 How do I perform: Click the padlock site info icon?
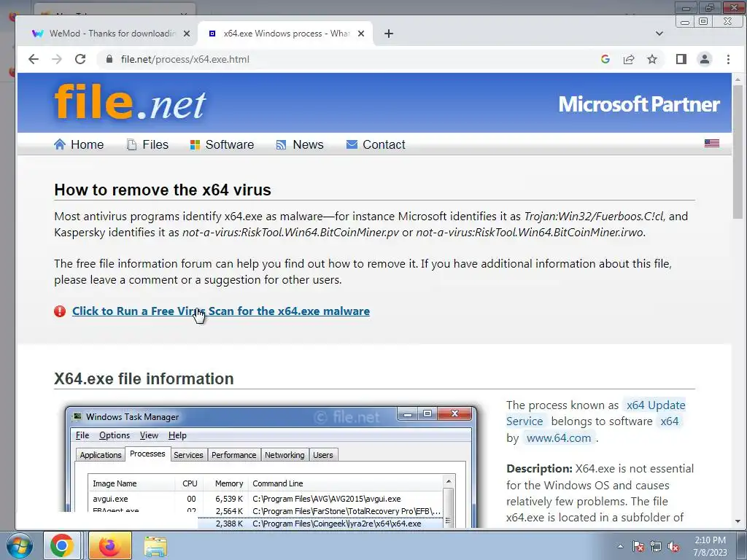point(109,59)
